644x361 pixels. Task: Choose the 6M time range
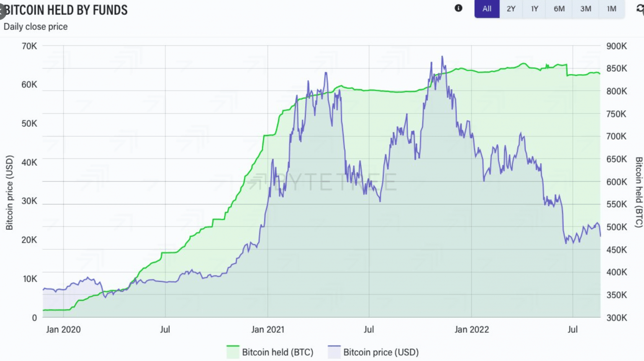coord(559,9)
